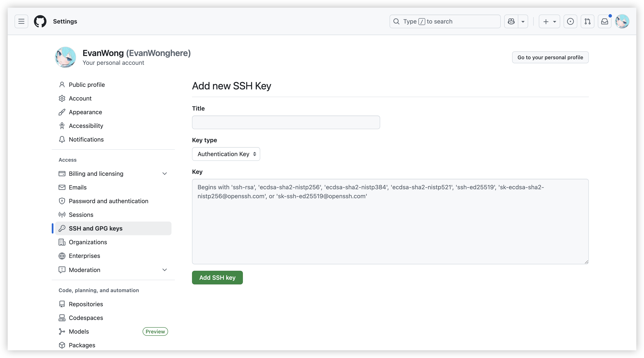Open the Copilot dropdown arrow

(523, 22)
